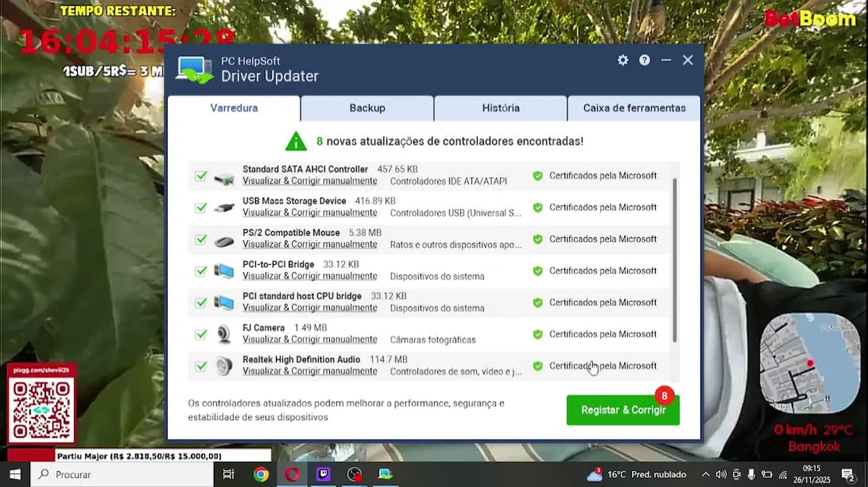Launch Google Chrome from the taskbar
The image size is (868, 487).
point(261,474)
